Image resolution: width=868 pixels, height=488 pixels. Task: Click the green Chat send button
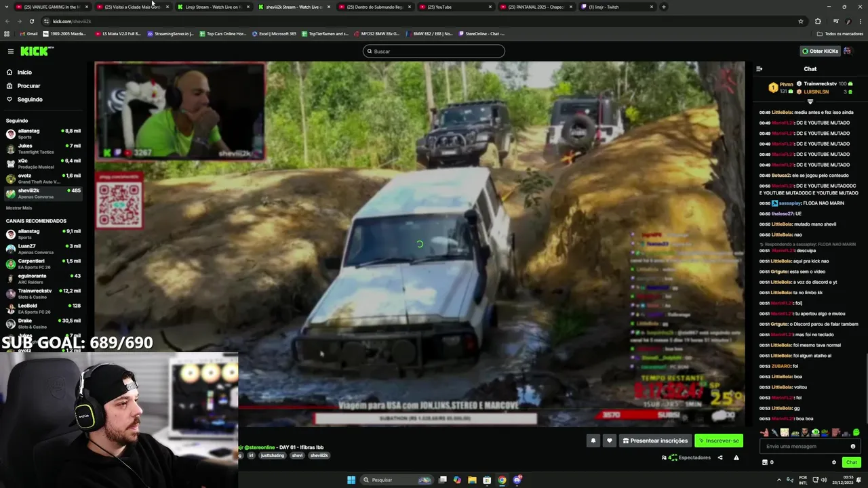(851, 462)
